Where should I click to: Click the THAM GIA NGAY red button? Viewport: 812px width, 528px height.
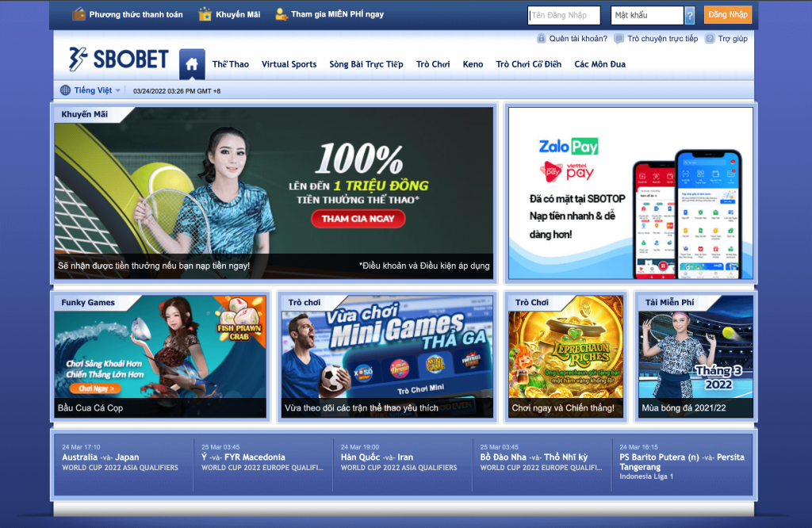(x=358, y=219)
